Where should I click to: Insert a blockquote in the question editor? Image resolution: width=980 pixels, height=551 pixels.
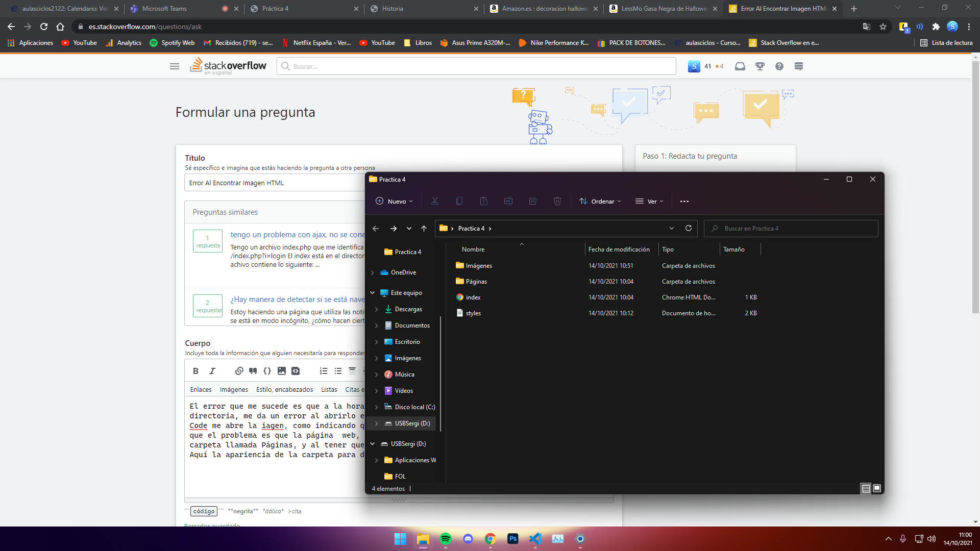click(x=253, y=371)
